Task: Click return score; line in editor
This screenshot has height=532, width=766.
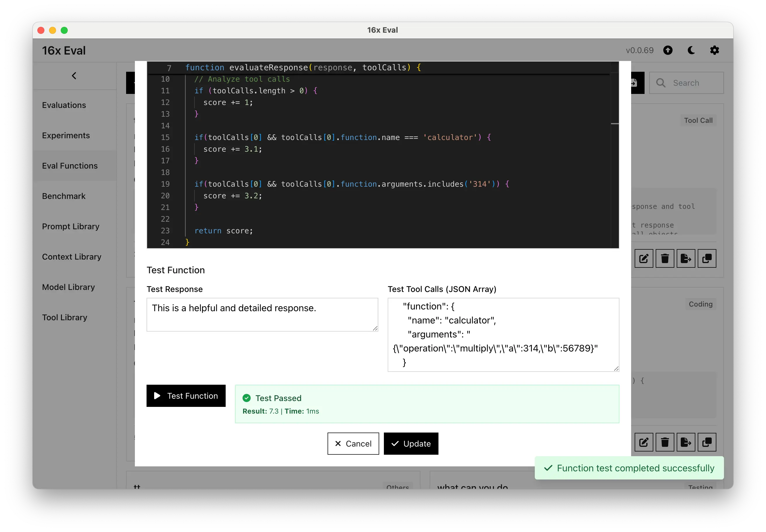Action: [224, 231]
